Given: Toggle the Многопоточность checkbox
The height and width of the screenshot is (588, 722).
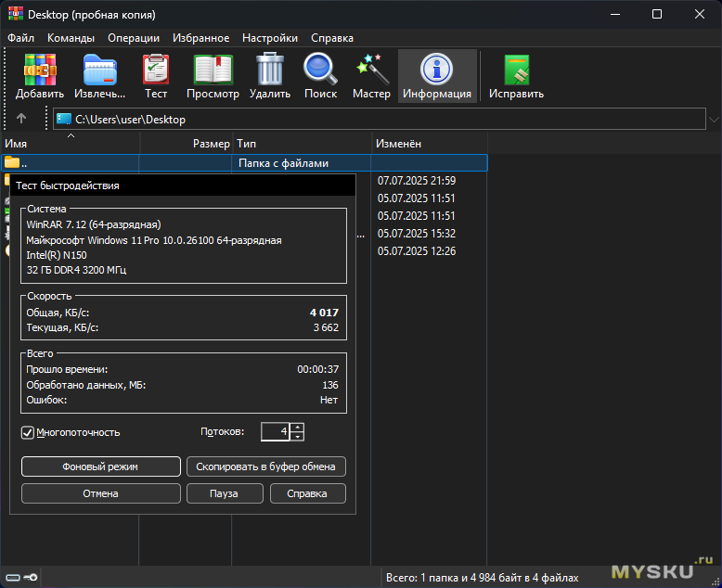Looking at the screenshot, I should (x=28, y=432).
